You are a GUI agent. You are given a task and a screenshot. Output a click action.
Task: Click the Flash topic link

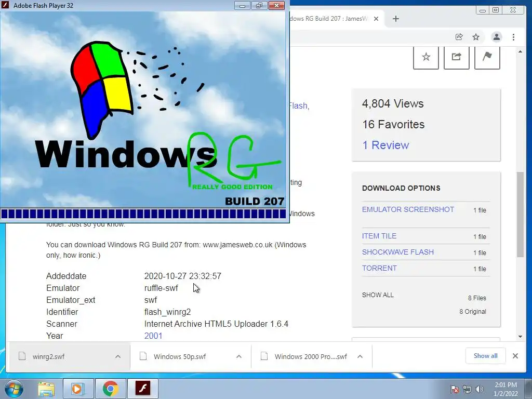click(x=299, y=106)
